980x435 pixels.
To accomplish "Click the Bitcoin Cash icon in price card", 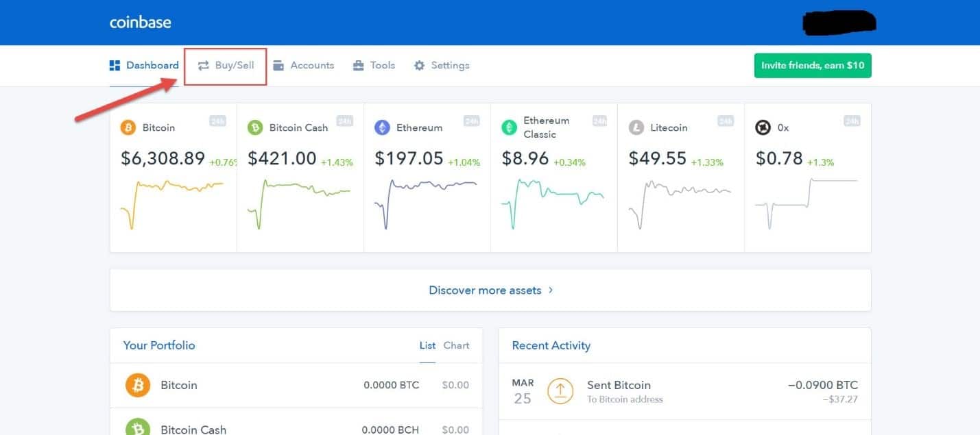I will click(255, 127).
